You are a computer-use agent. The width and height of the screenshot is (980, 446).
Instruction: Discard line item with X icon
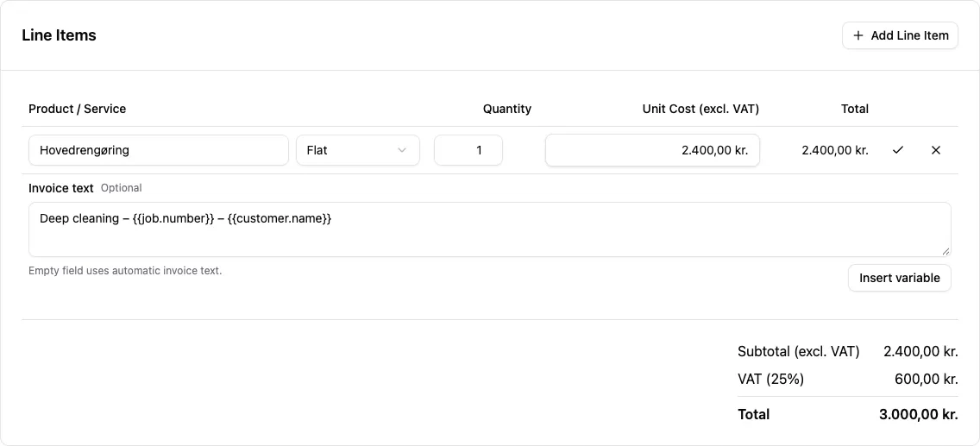coord(936,150)
